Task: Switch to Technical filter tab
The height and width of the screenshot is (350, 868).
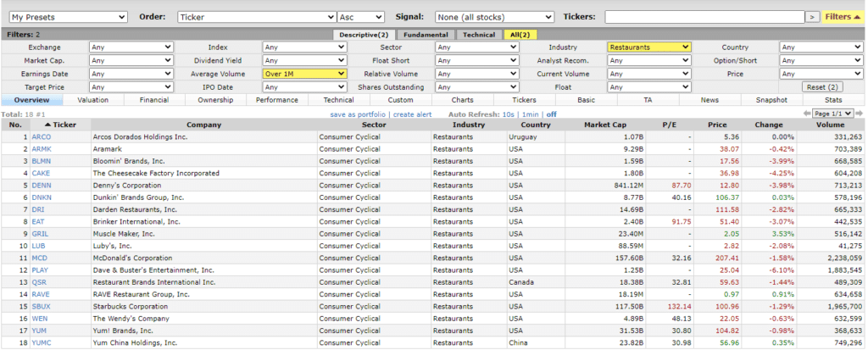Action: [479, 35]
